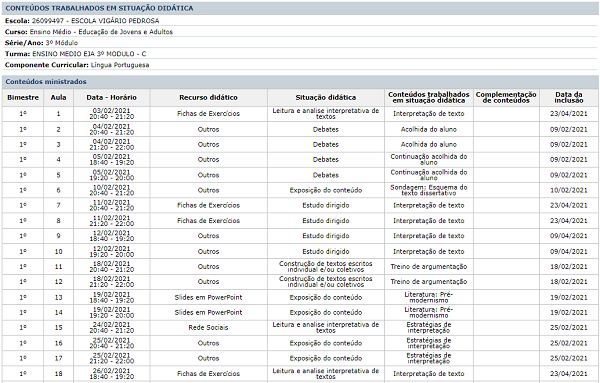This screenshot has height=383, width=600.
Task: Click the Situação didática column header
Action: [326, 98]
